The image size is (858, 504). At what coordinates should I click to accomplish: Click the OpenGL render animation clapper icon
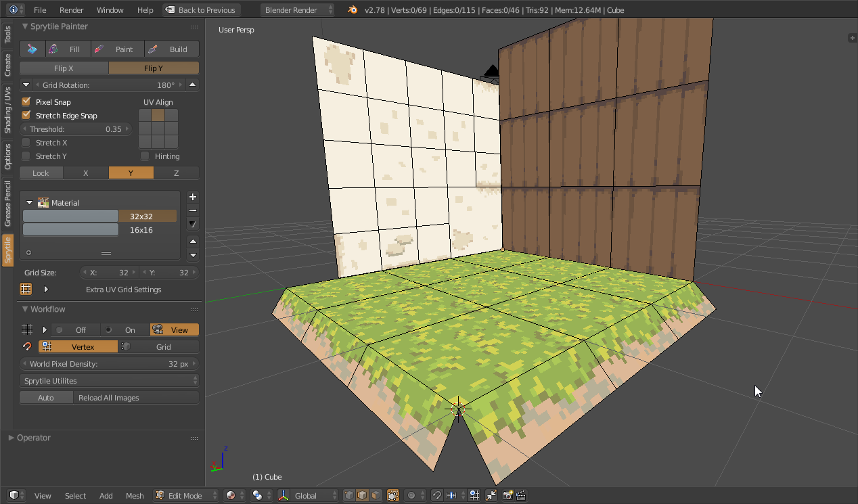pos(521,495)
